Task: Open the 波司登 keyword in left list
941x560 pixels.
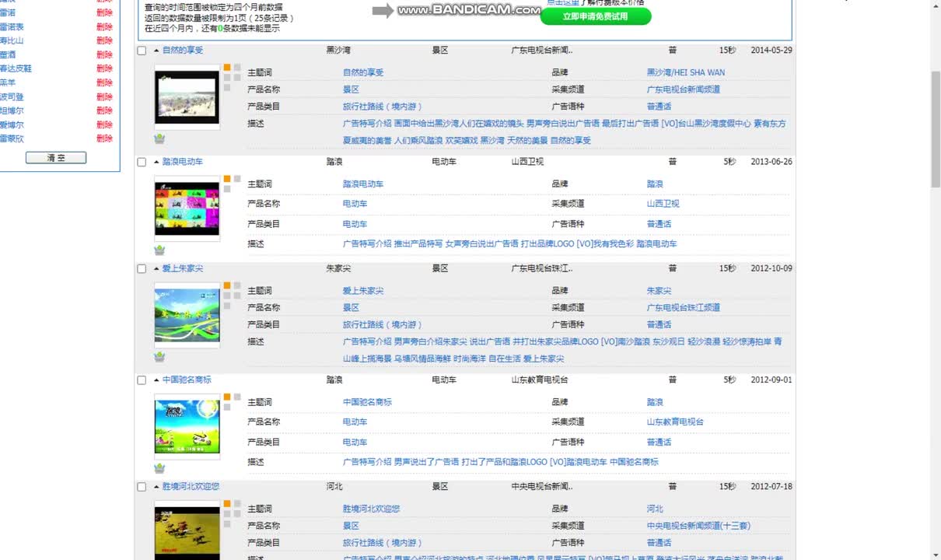Action: coord(12,97)
